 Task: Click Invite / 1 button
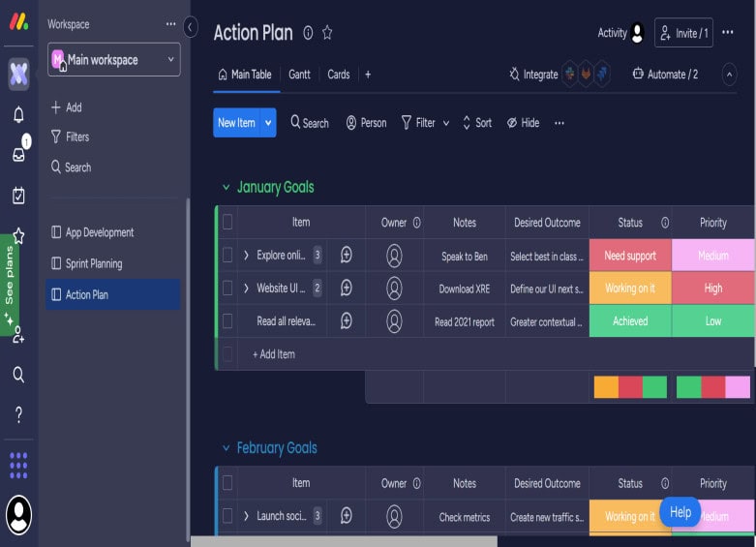coord(683,33)
